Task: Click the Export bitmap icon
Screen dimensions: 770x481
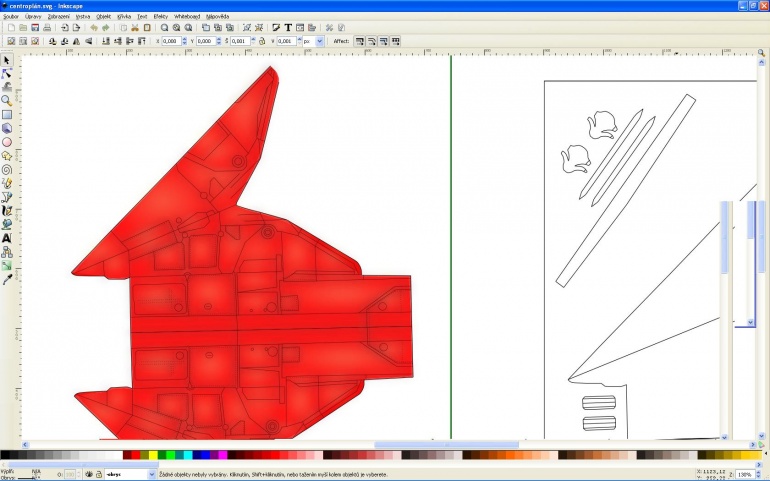Action: [x=77, y=28]
